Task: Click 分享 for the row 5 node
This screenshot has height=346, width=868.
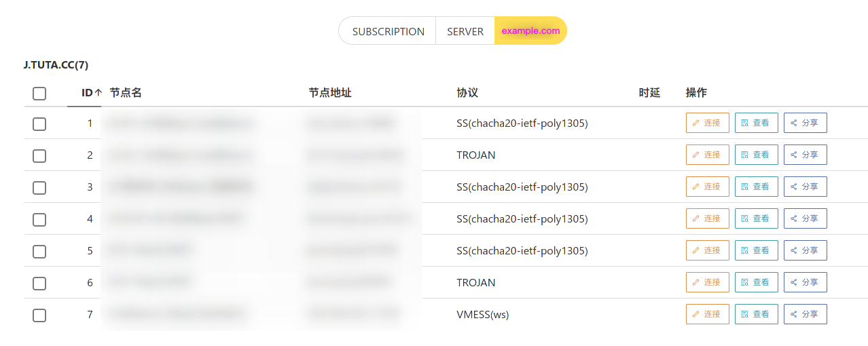Action: click(x=806, y=250)
